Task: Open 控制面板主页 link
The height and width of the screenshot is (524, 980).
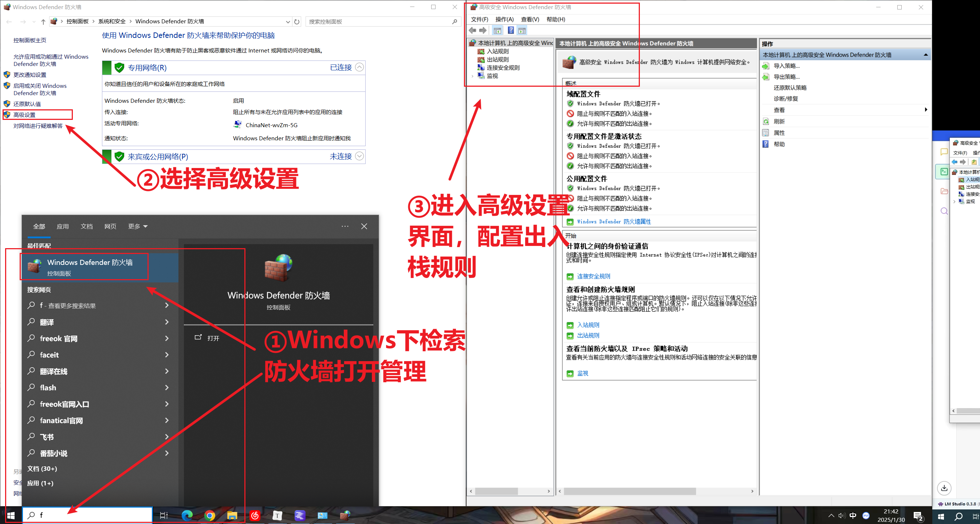Action: click(x=29, y=40)
